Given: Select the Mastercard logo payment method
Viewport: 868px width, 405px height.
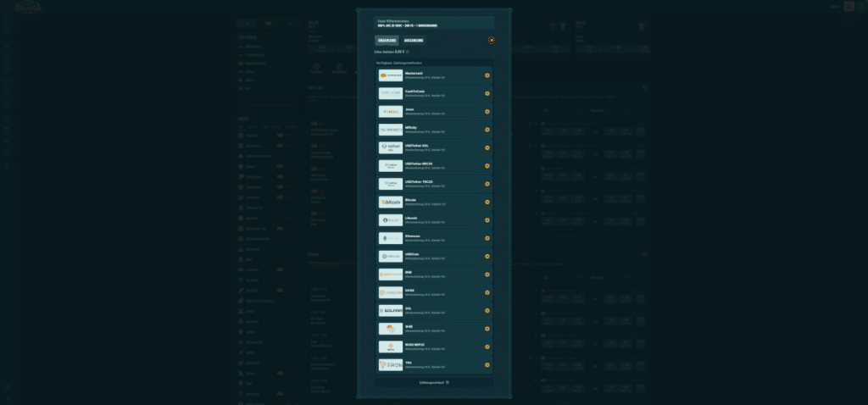Looking at the screenshot, I should (x=390, y=75).
